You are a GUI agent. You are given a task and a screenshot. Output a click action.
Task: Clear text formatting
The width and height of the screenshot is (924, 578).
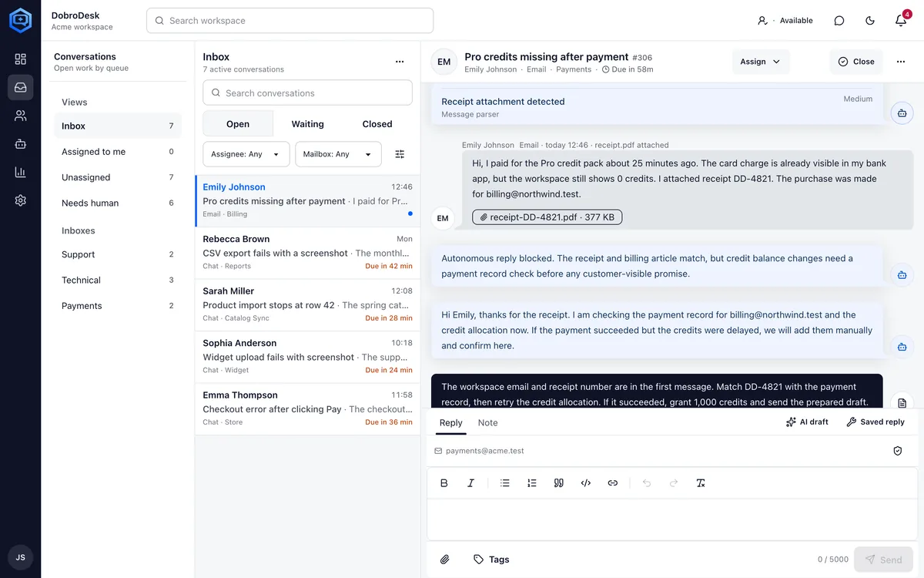coord(701,483)
